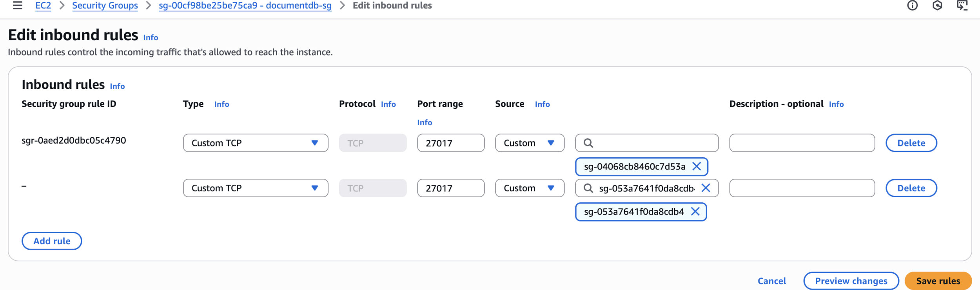Image resolution: width=980 pixels, height=290 pixels.
Task: Click the info circle icon in the top bar
Action: pyautogui.click(x=912, y=5)
